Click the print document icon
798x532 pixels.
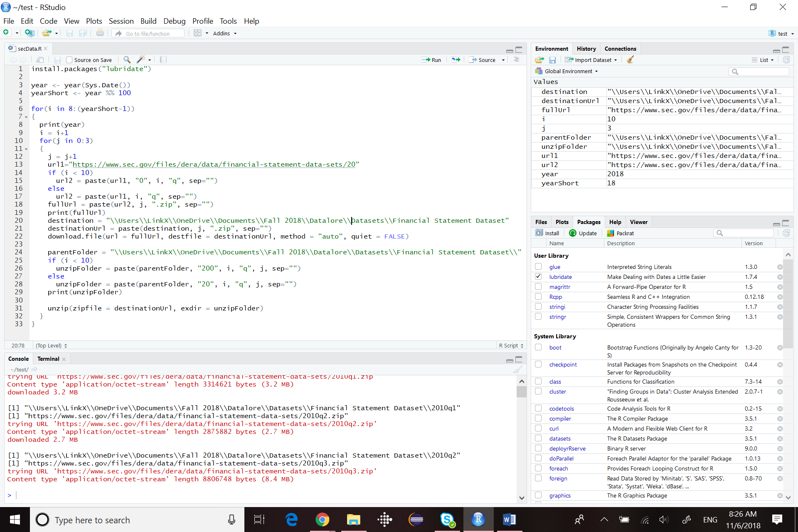100,33
